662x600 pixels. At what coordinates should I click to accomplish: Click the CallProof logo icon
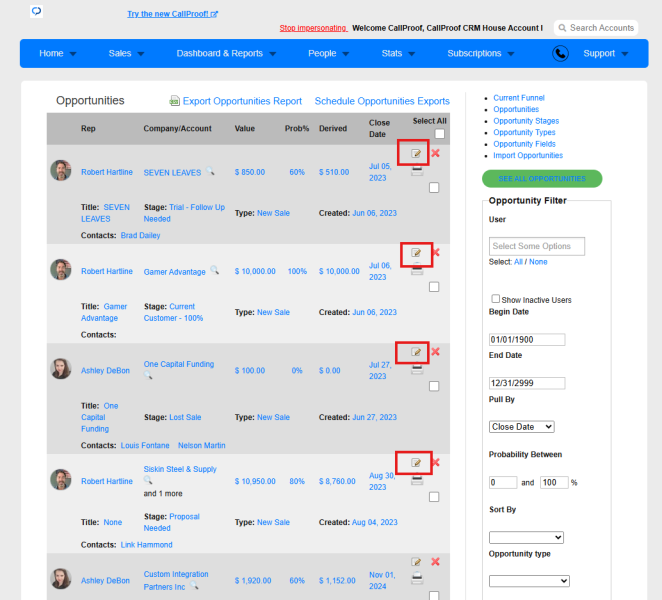coord(37,11)
